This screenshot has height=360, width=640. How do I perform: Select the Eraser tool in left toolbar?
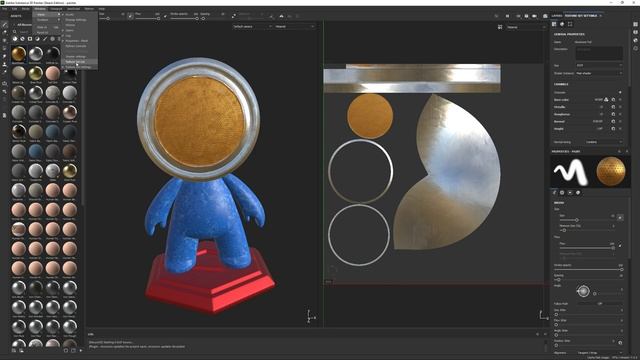(5, 32)
